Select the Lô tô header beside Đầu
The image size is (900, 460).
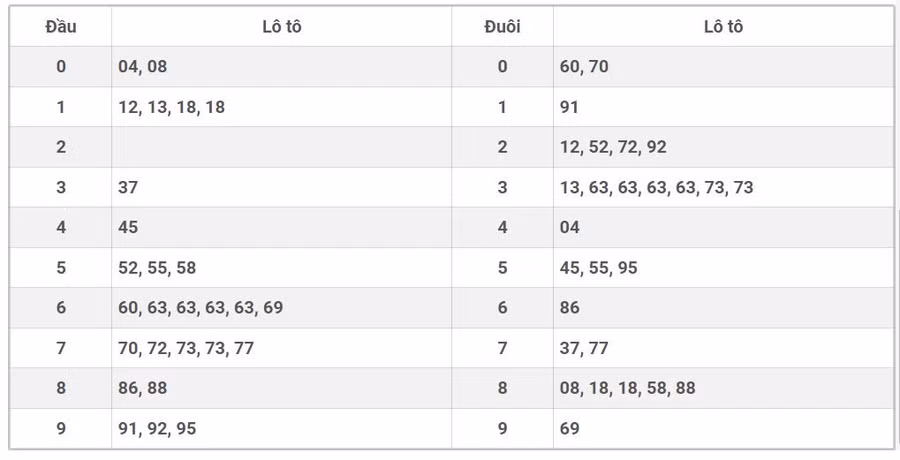tap(281, 27)
